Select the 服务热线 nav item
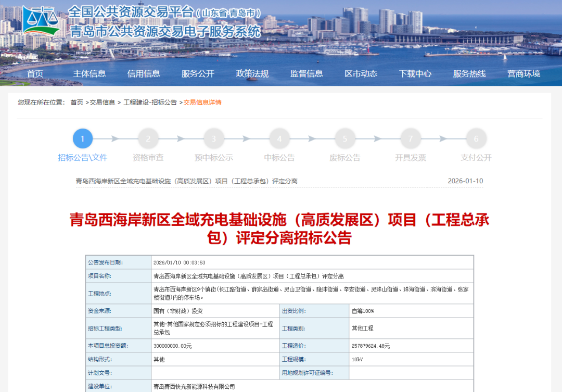 pyautogui.click(x=469, y=74)
